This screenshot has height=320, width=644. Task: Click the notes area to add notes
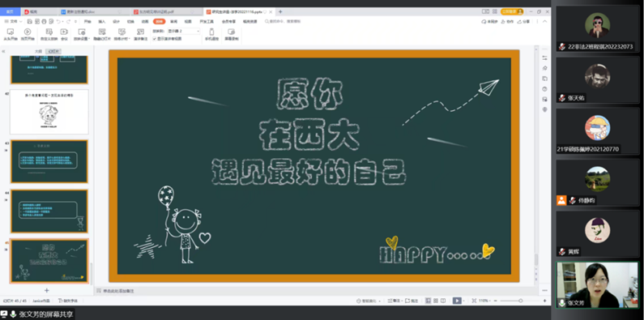[x=314, y=291]
